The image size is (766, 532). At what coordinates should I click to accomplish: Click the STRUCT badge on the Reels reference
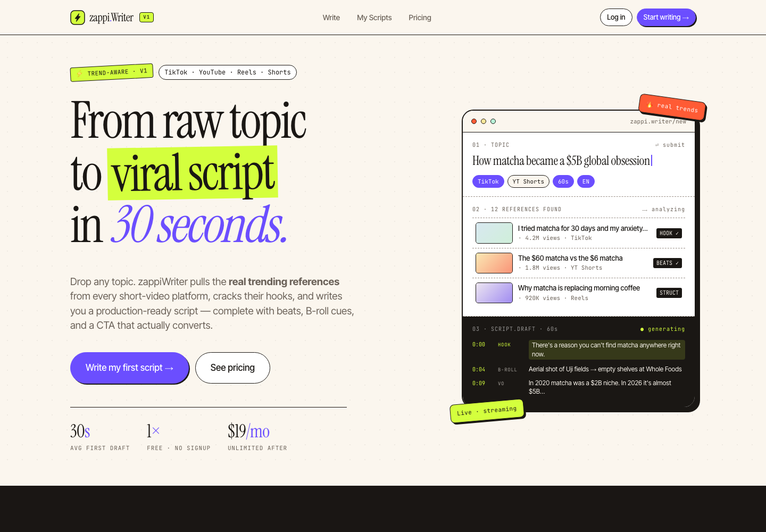[x=669, y=293]
